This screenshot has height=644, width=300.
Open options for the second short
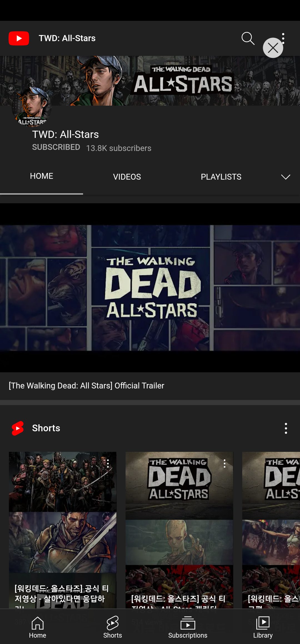[224, 464]
